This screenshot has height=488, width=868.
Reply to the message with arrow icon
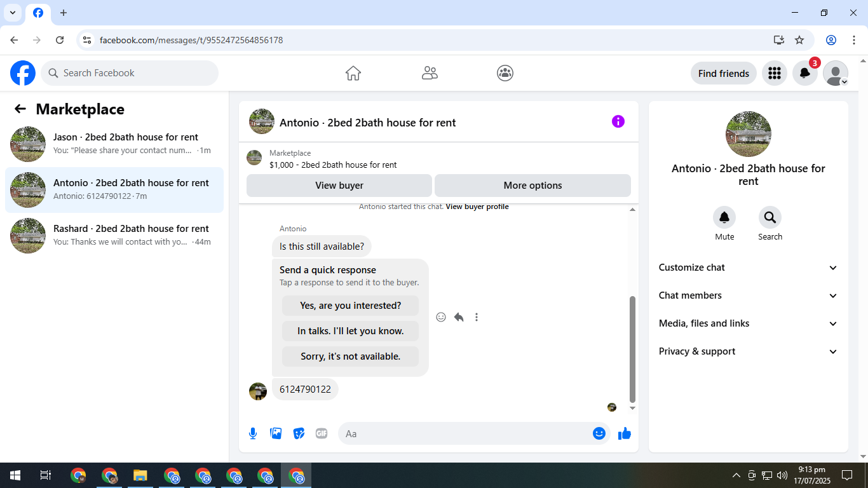pyautogui.click(x=459, y=317)
